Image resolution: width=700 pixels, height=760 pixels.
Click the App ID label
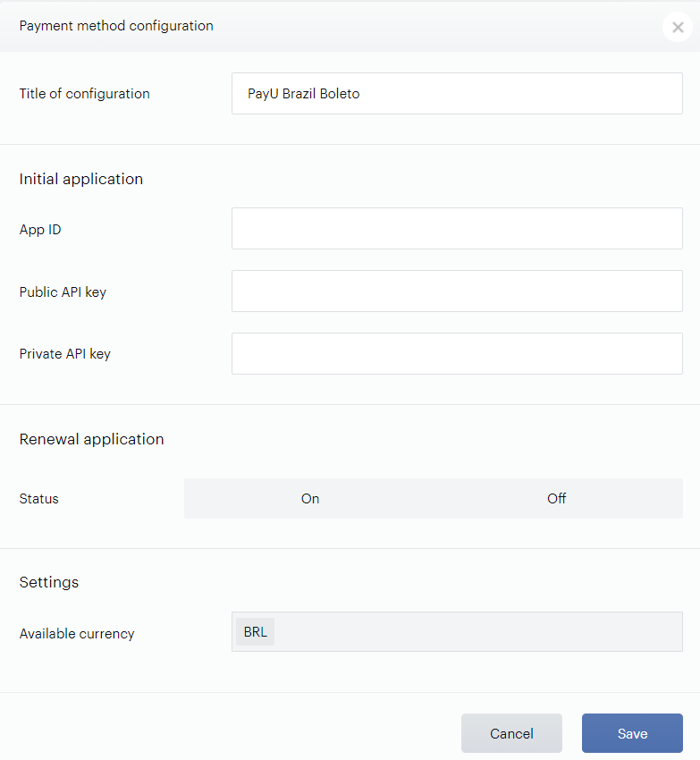(x=40, y=230)
